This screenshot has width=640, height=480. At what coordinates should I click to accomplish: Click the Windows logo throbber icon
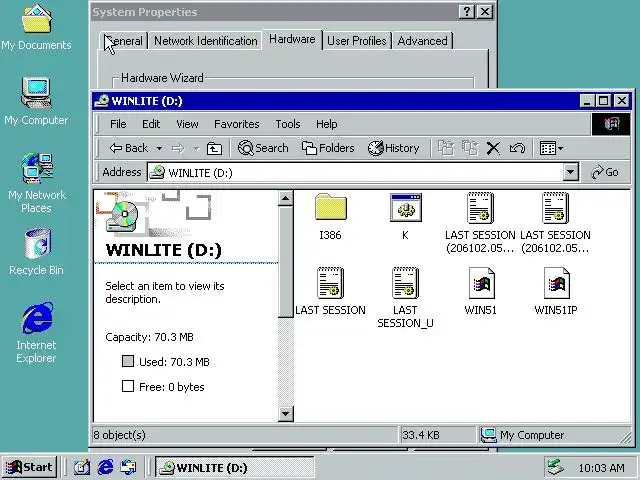(x=611, y=124)
